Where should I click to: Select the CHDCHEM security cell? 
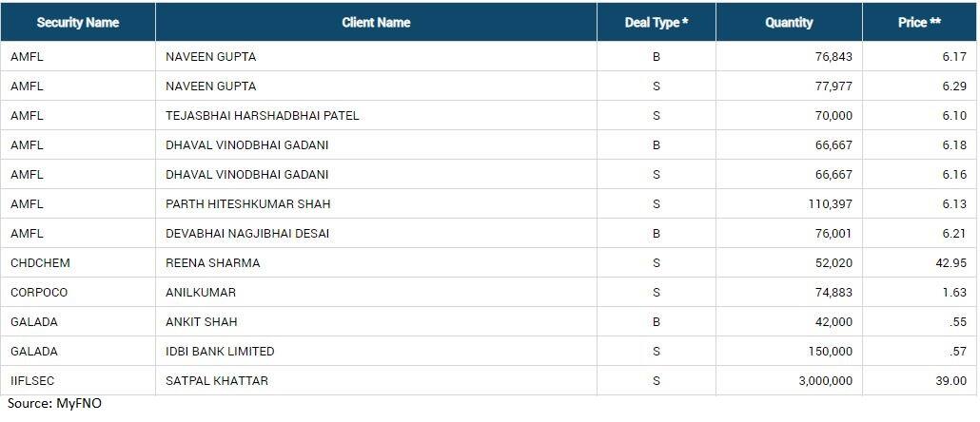tap(77, 263)
